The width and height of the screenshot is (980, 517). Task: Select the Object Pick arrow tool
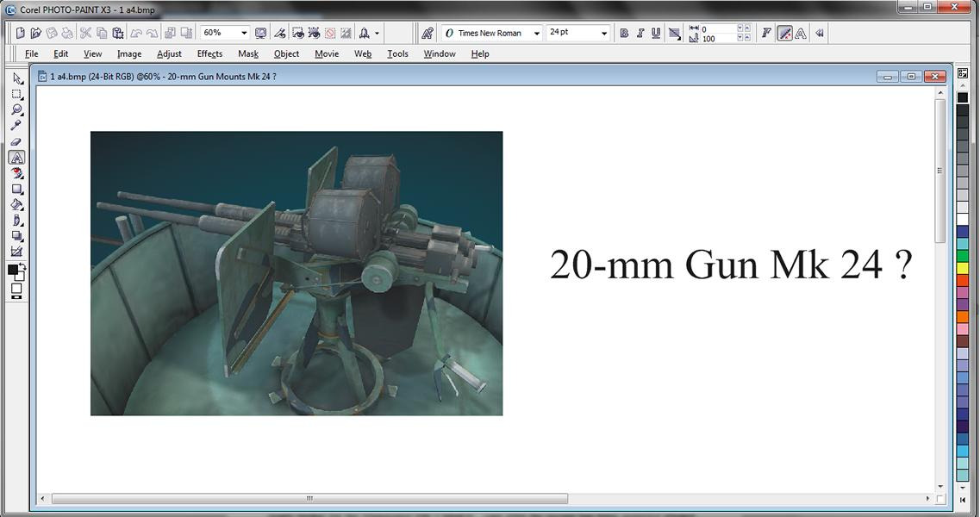16,78
